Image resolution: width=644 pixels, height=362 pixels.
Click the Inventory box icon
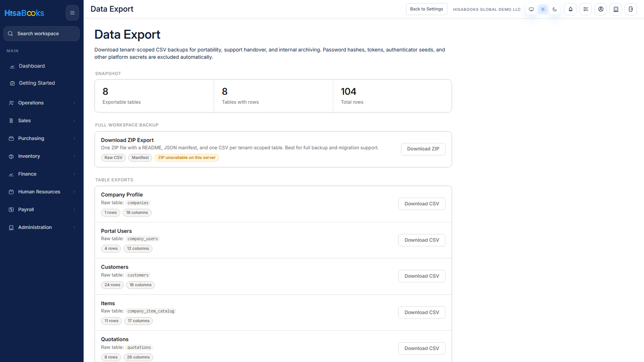point(11,156)
